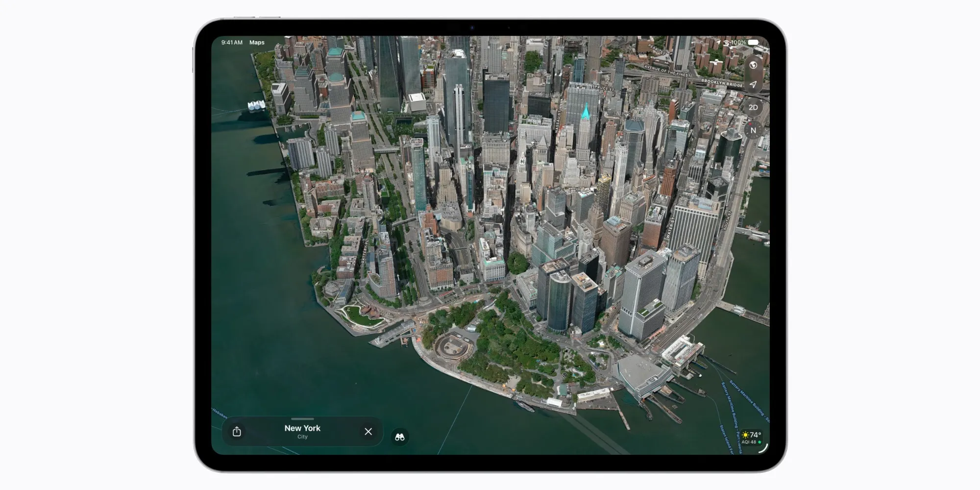The image size is (980, 490).
Task: Close the New York place card
Action: tap(368, 431)
